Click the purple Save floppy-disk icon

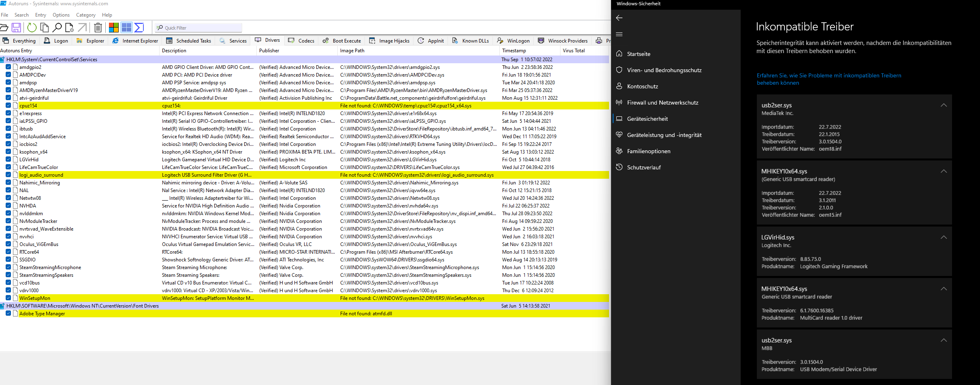pos(16,28)
